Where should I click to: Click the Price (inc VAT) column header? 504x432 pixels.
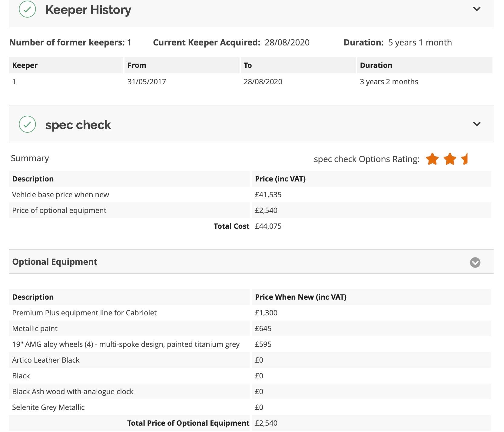(372, 179)
